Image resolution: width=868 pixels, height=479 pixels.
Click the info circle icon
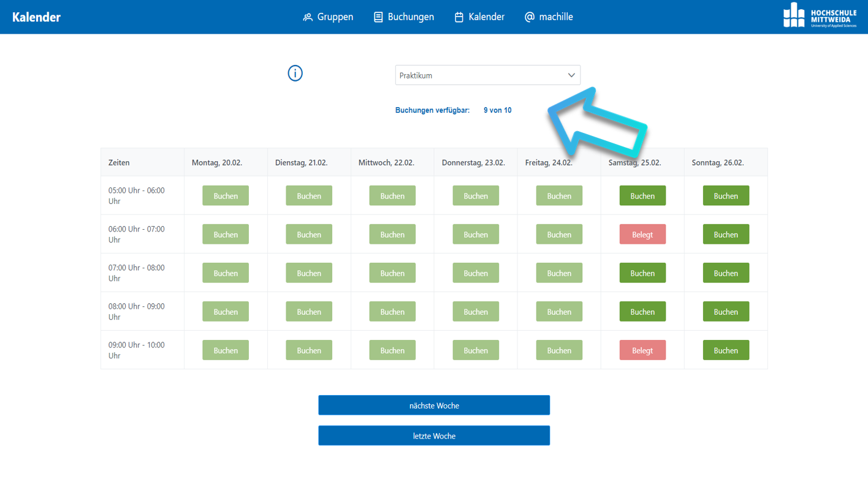(295, 74)
